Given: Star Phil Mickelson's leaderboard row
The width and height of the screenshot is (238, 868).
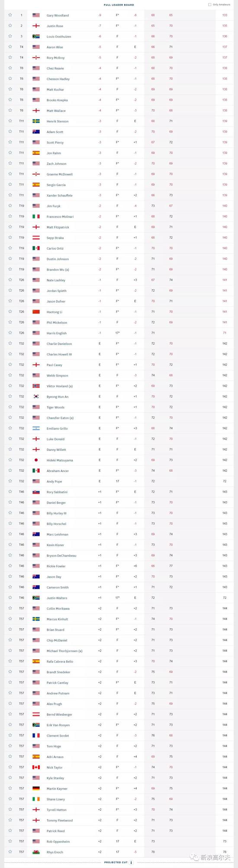Looking at the screenshot, I should coord(10,322).
